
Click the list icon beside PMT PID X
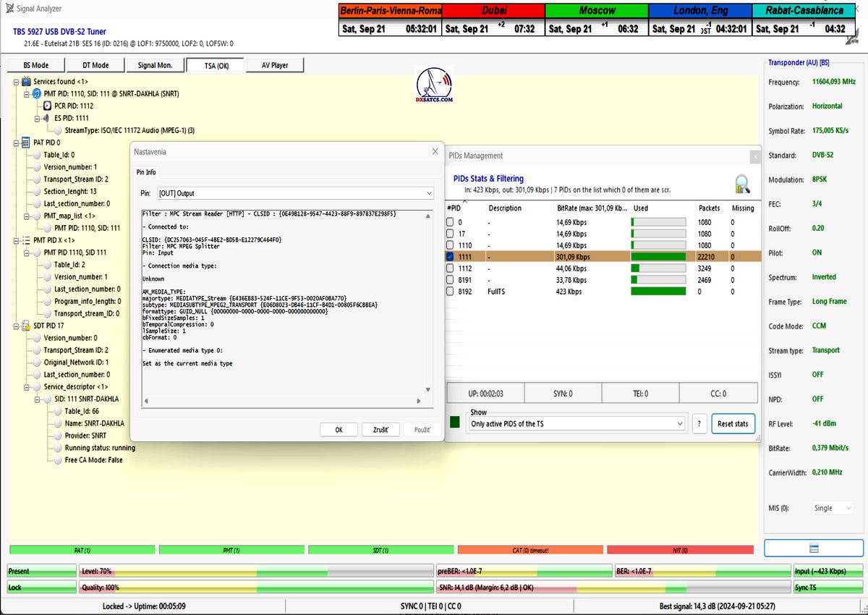27,239
